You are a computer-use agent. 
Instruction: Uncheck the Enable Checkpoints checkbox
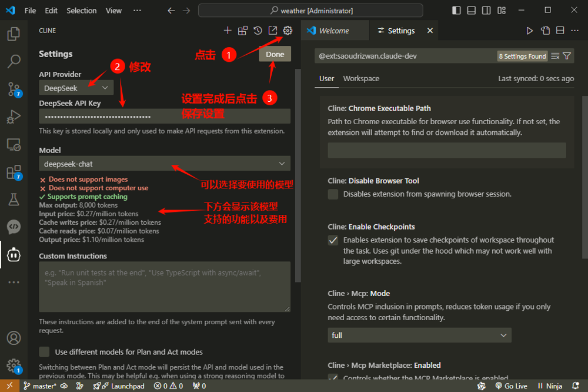(x=333, y=240)
